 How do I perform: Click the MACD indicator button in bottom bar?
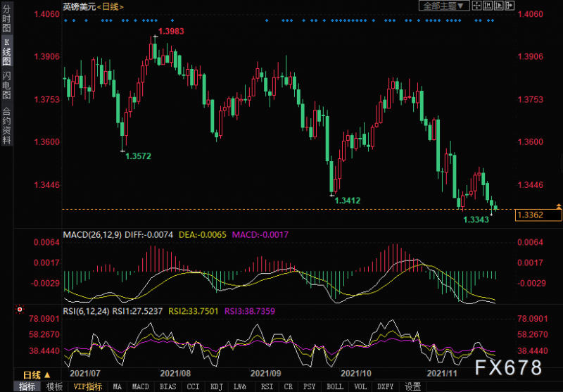pyautogui.click(x=140, y=386)
